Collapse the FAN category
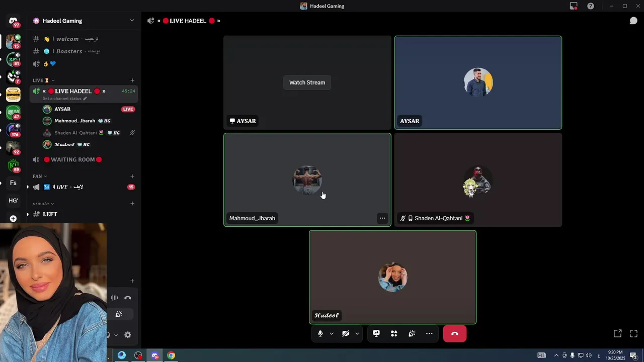 40,176
